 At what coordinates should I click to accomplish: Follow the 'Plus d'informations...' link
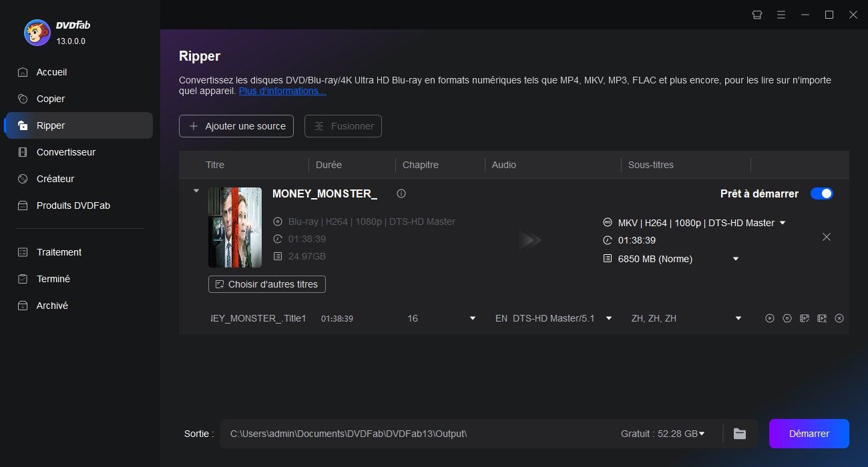pyautogui.click(x=282, y=91)
